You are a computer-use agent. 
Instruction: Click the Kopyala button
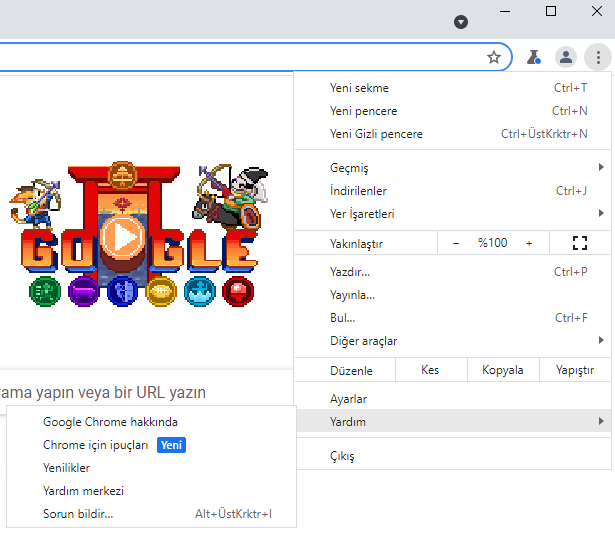pyautogui.click(x=503, y=370)
